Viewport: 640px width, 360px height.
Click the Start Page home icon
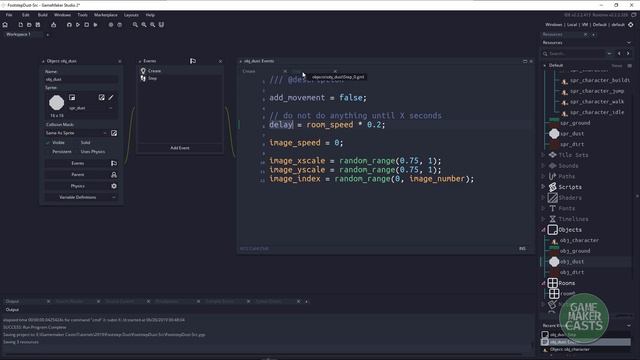pos(5,25)
